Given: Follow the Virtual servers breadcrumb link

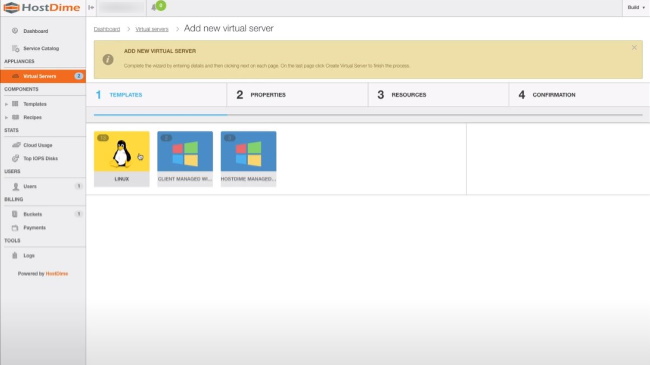Looking at the screenshot, I should tap(152, 29).
